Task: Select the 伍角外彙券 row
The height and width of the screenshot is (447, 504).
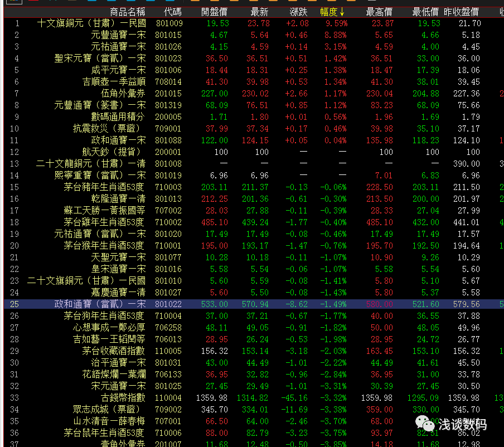Action: click(x=254, y=94)
